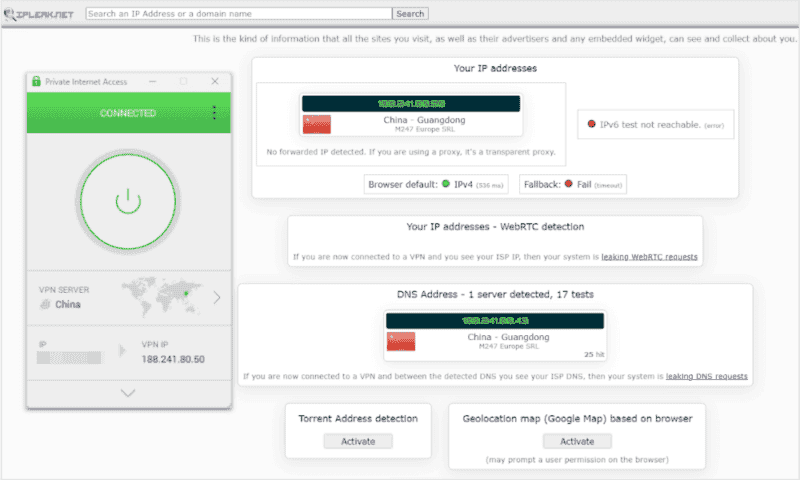Activate Torrent Address detection

coord(358,441)
